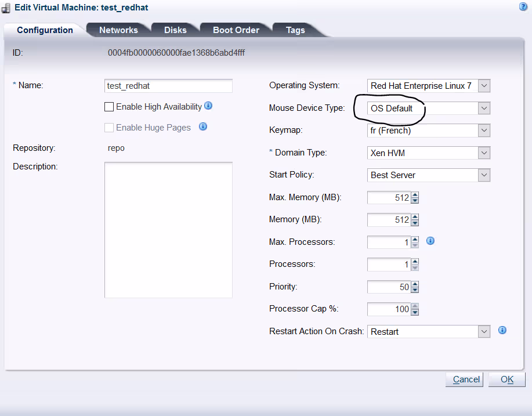Click info icon next to Max. Processors
This screenshot has height=416, width=532.
pyautogui.click(x=430, y=241)
